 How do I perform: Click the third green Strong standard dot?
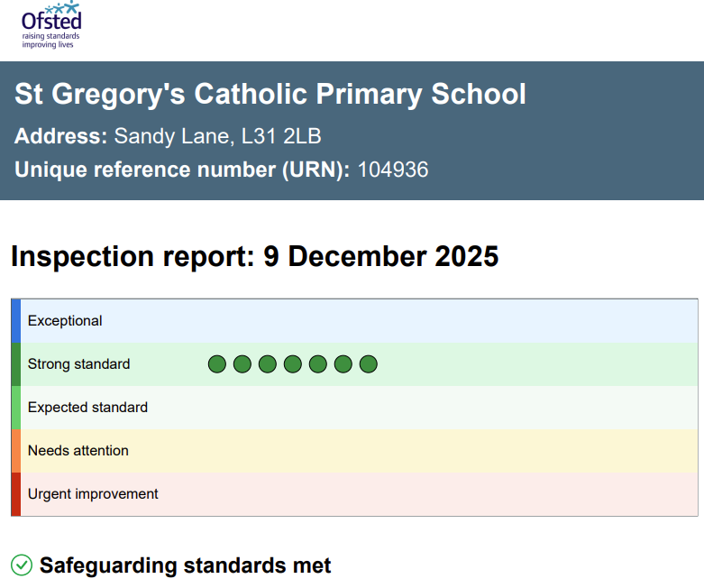tap(268, 364)
